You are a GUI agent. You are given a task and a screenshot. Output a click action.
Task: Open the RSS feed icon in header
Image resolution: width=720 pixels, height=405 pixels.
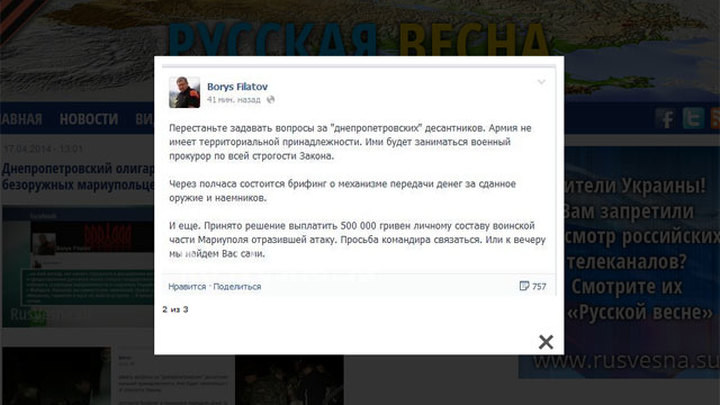click(x=715, y=118)
